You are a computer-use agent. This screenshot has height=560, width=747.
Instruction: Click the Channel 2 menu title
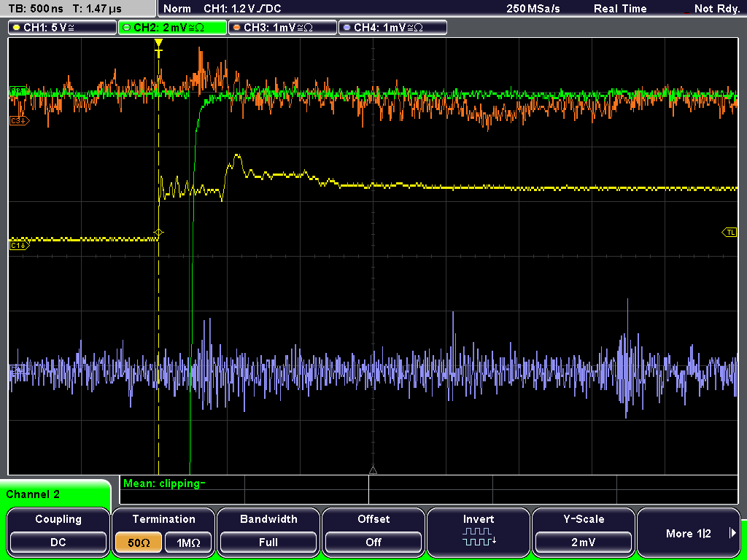[33, 494]
